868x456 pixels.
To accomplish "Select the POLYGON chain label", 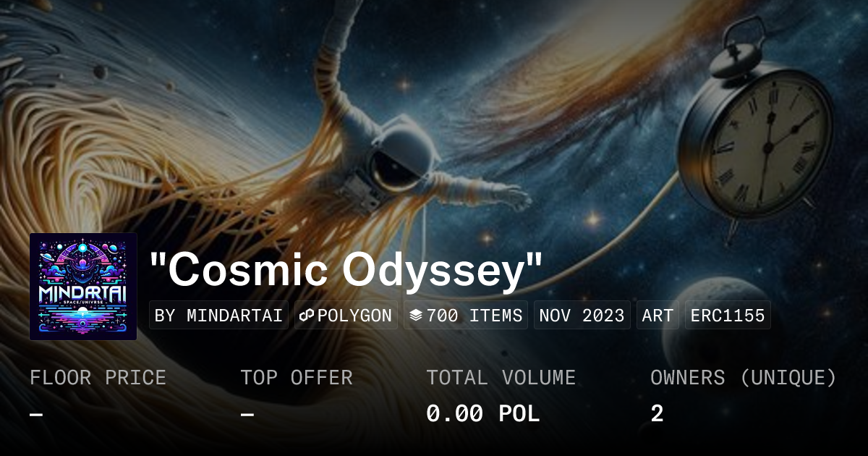I will tap(354, 316).
